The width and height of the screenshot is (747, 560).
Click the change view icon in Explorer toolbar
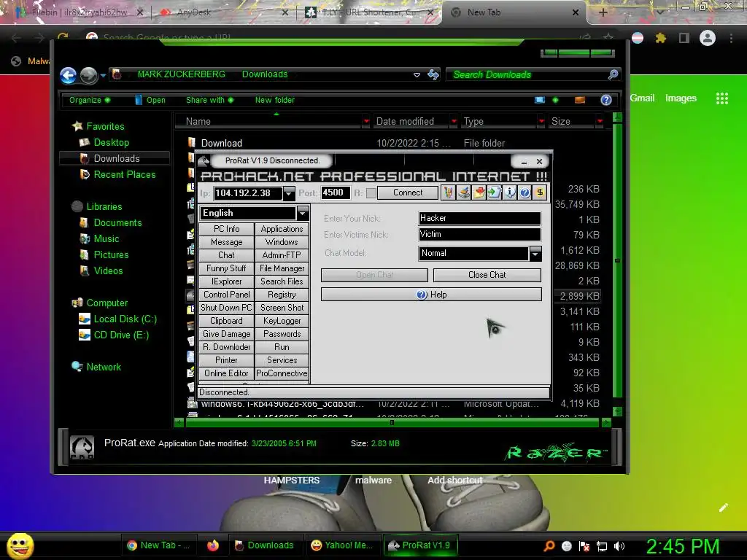[x=540, y=99]
